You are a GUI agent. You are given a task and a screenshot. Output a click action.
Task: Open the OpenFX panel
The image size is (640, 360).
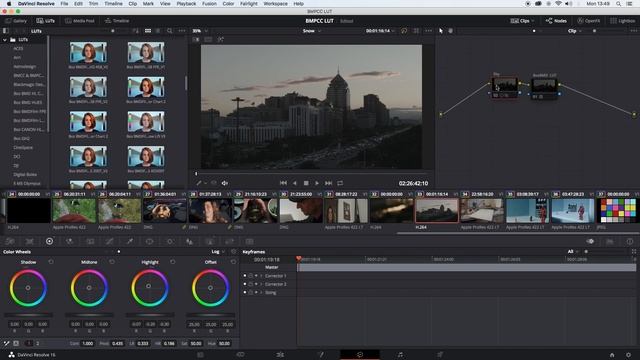click(589, 21)
